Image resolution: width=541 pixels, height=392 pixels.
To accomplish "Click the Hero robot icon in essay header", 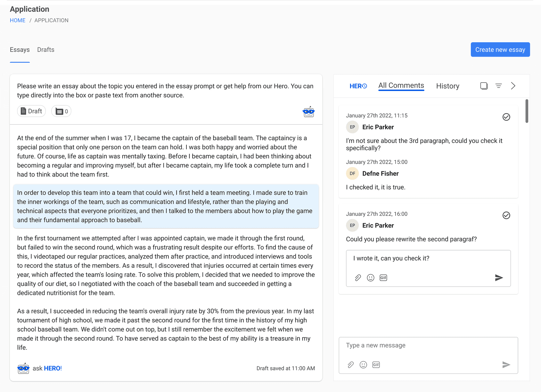I will coord(308,112).
